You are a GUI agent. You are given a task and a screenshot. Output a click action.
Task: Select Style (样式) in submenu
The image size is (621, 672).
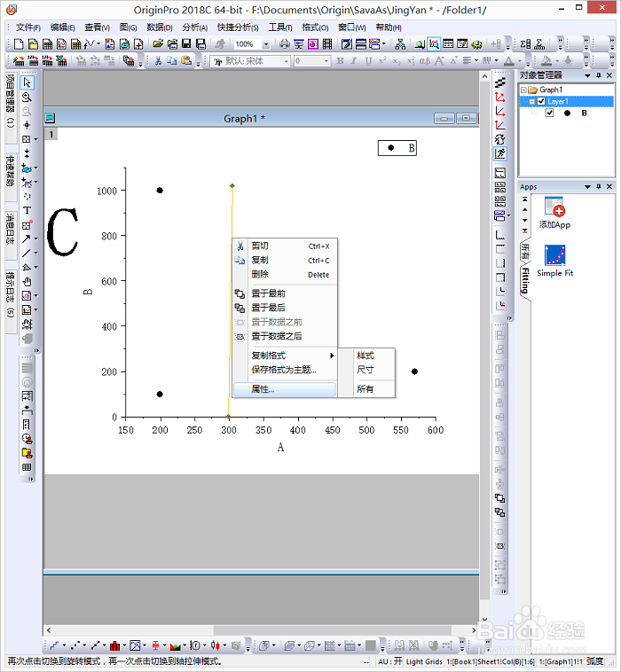pos(367,356)
